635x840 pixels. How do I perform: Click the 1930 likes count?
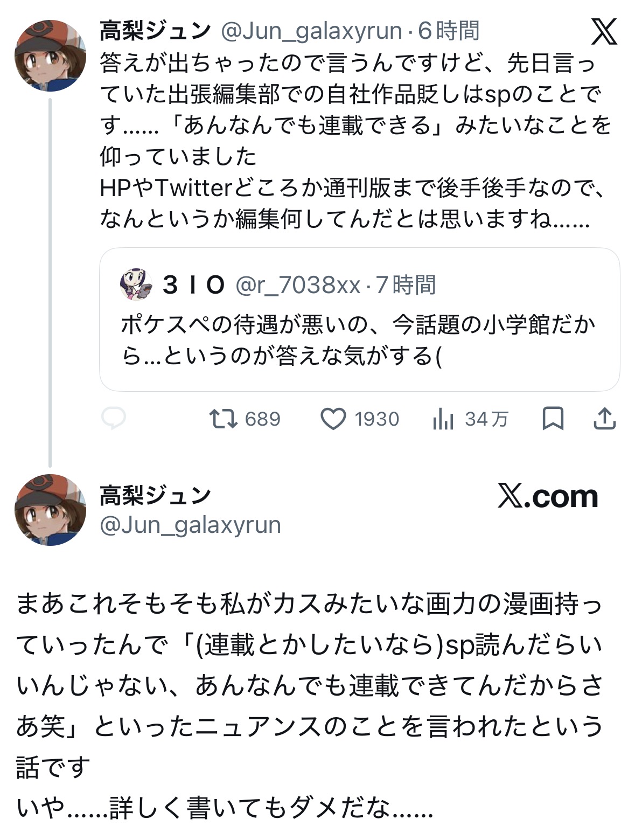click(376, 419)
